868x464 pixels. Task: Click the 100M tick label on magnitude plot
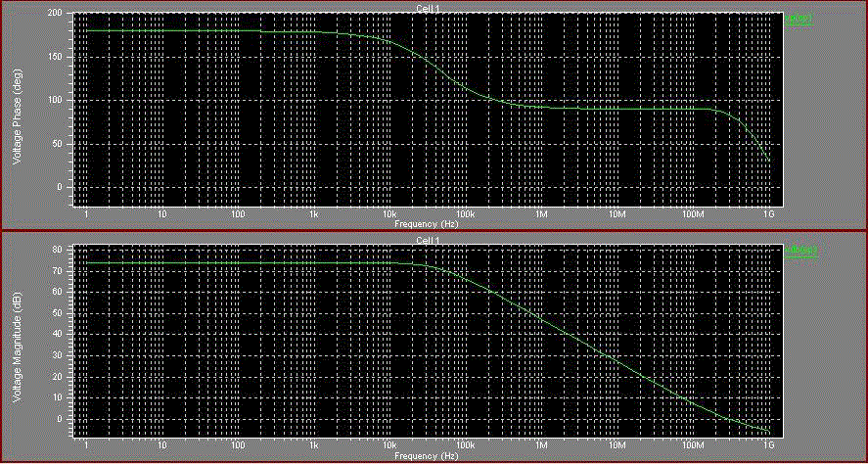[x=693, y=447]
